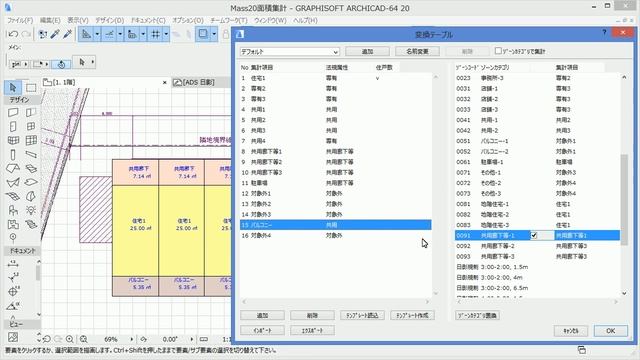Image resolution: width=640 pixels, height=360 pixels.
Task: Toggle the Grid Snap hash icon
Action: tap(155, 34)
